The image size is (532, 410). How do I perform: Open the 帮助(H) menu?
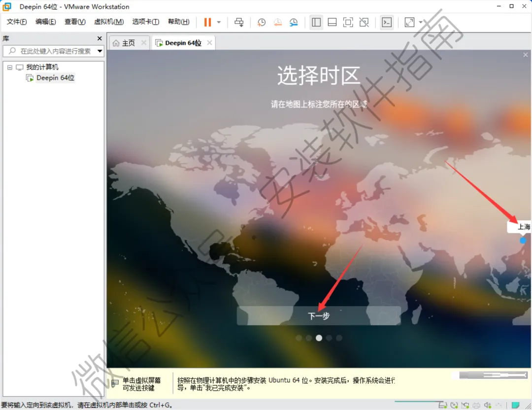click(178, 22)
